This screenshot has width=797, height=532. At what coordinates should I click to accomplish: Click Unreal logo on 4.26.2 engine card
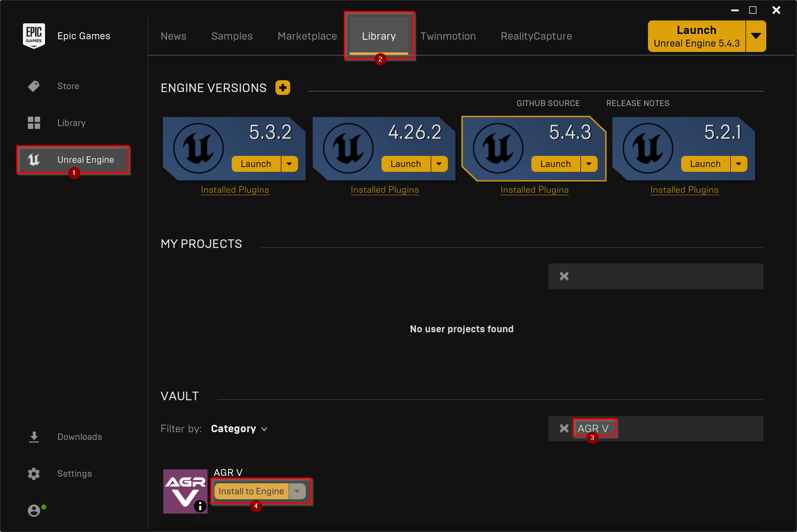point(348,148)
